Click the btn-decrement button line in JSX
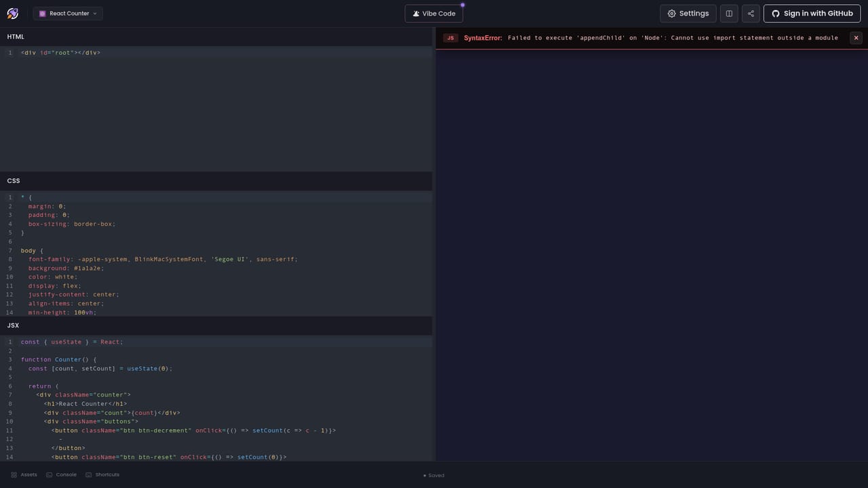This screenshot has height=488, width=868. 194,430
